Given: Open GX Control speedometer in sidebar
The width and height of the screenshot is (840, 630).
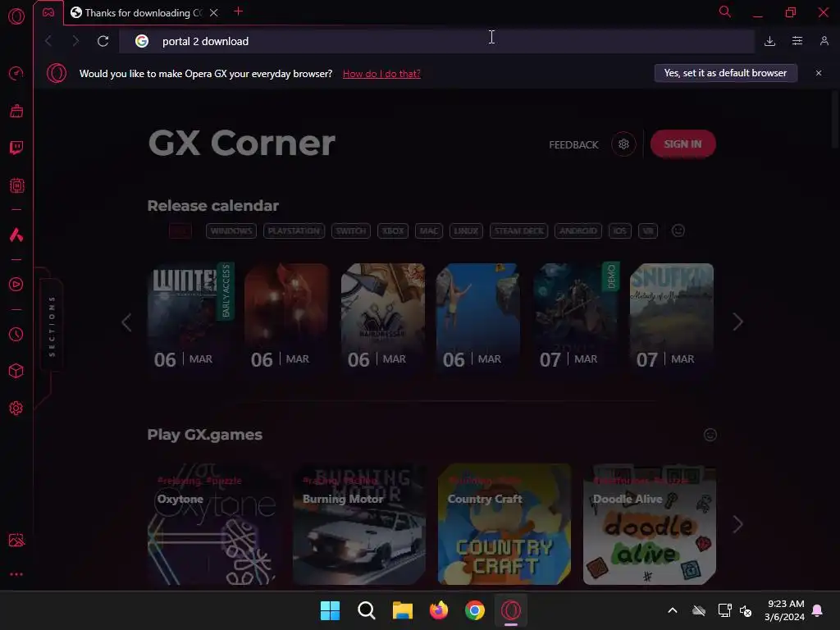Looking at the screenshot, I should point(16,73).
